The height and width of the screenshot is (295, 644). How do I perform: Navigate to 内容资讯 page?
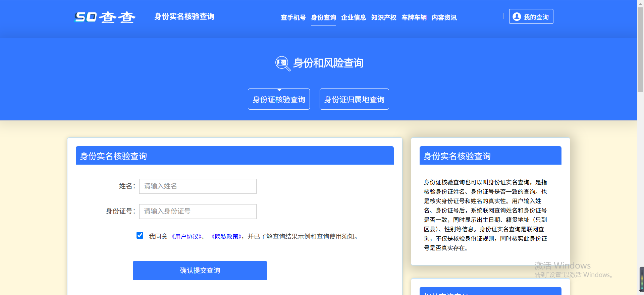(444, 17)
